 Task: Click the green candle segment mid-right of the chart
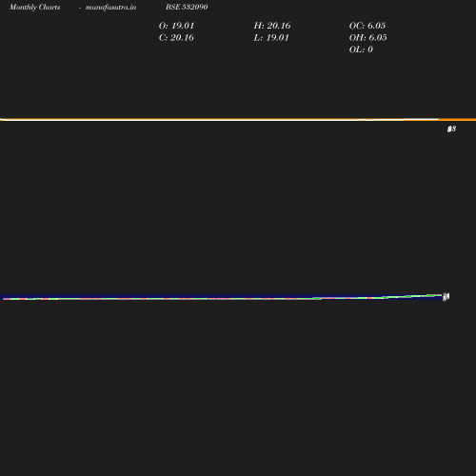pos(317,298)
